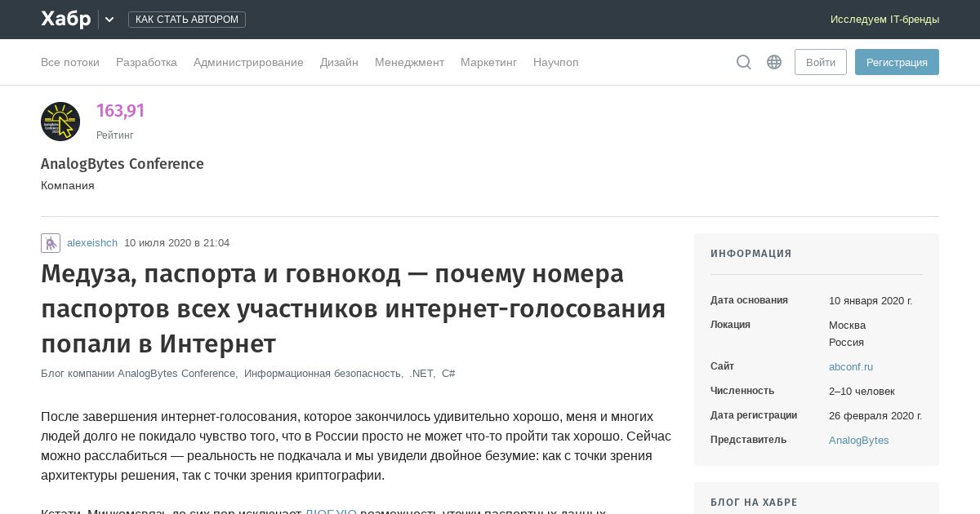Select the Научпоп section
This screenshot has width=980, height=514.
click(x=555, y=62)
